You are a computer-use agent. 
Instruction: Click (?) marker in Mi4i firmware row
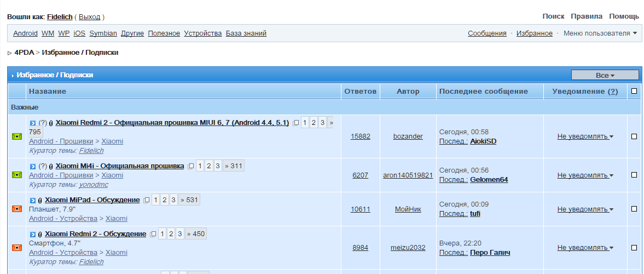pos(43,166)
